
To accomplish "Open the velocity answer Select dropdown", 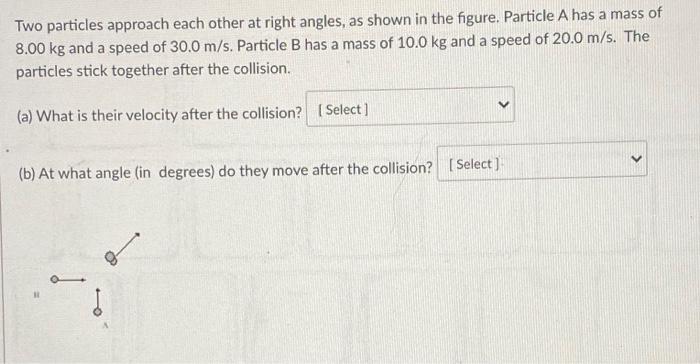I will pos(410,107).
